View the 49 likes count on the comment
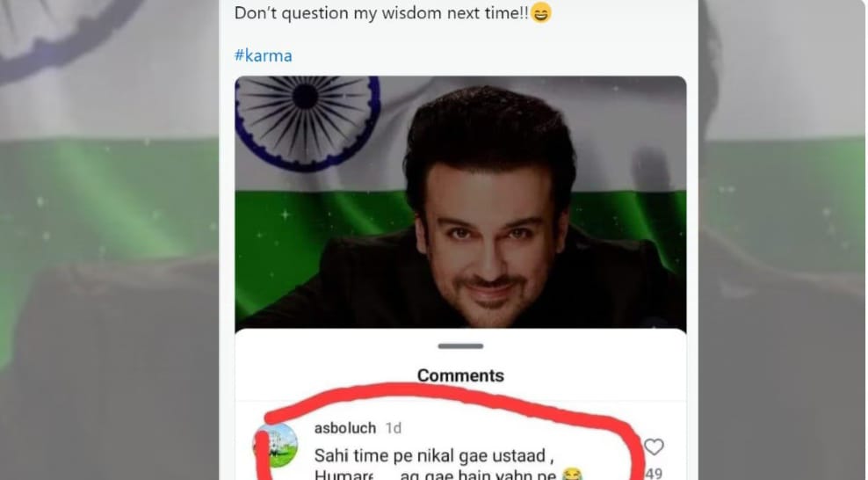Image resolution: width=868 pixels, height=480 pixels. pos(654,473)
